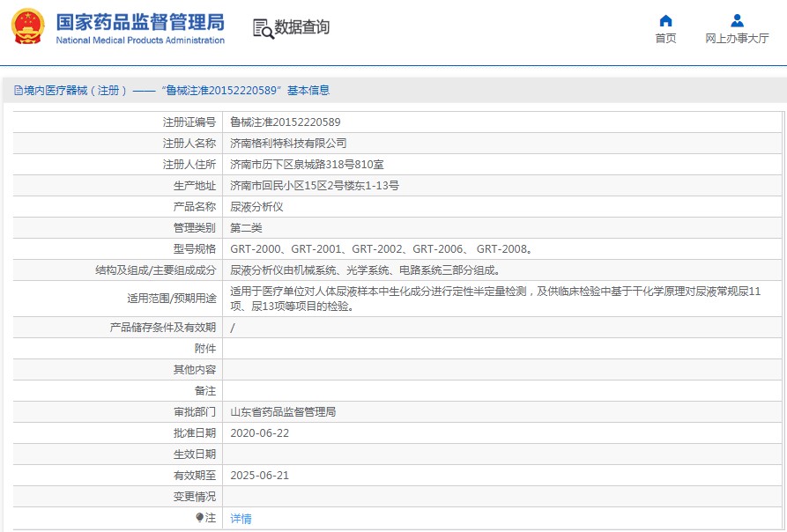Click the 适用范围/预期用途 label
Viewport: 787px width, 532px height.
point(172,299)
